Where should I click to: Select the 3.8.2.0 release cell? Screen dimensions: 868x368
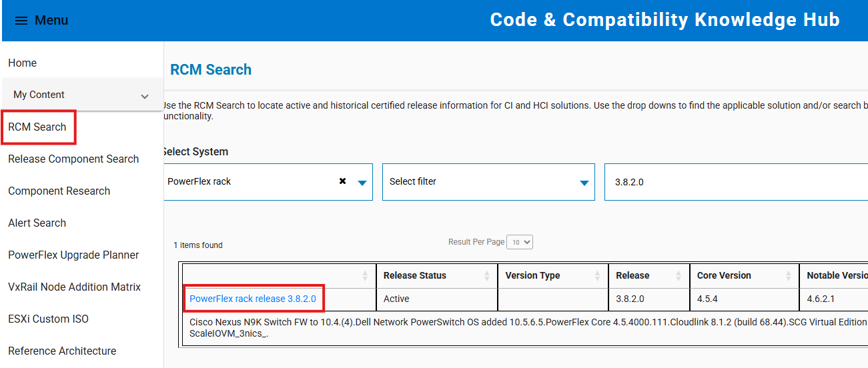pyautogui.click(x=649, y=299)
